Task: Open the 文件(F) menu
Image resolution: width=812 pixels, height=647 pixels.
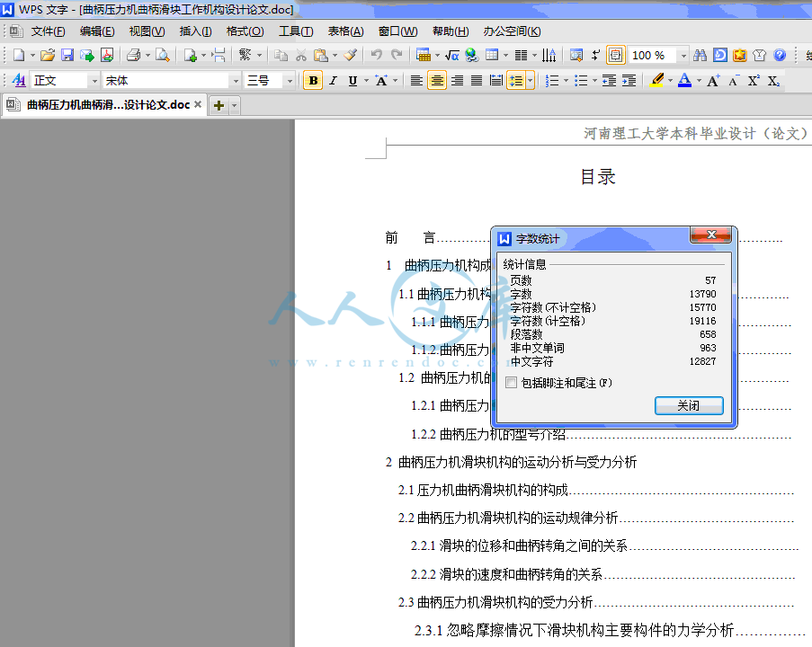Action: [49, 31]
